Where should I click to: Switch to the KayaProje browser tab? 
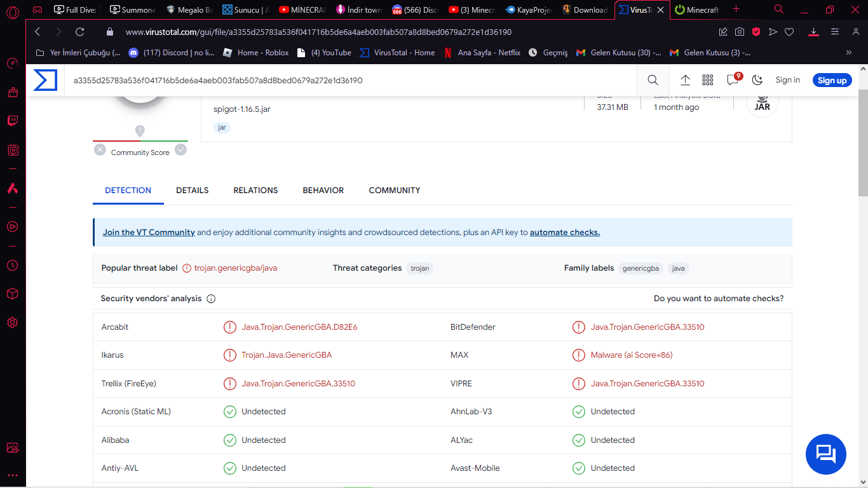point(529,10)
